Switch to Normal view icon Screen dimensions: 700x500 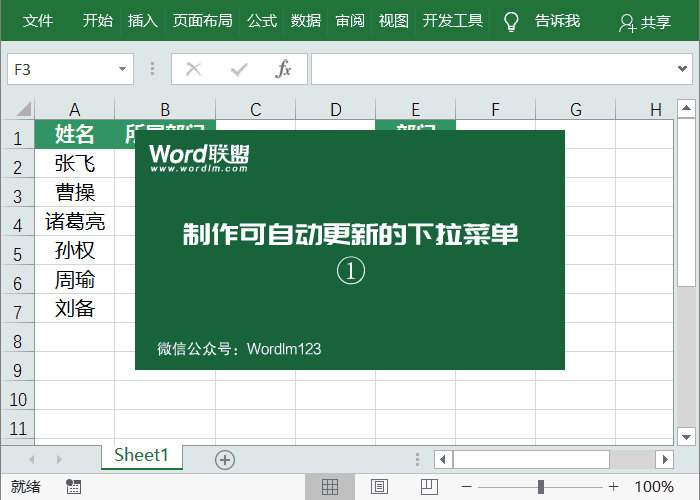tap(330, 487)
